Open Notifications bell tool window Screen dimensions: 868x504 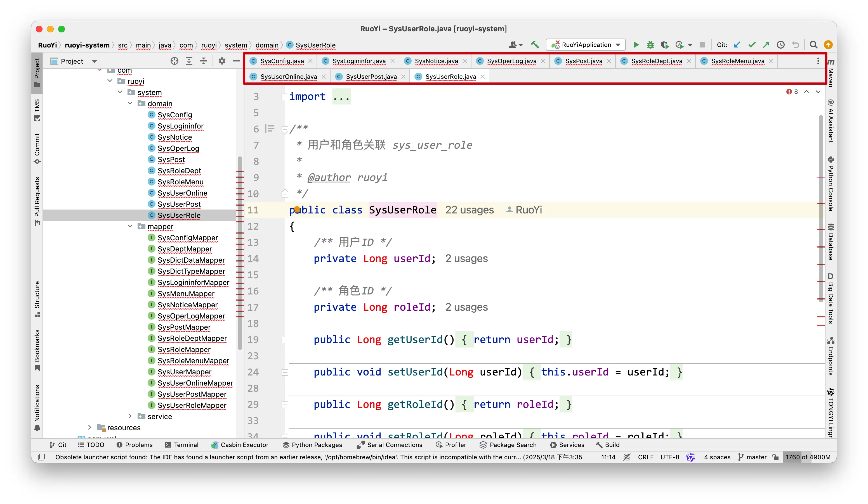tap(37, 408)
